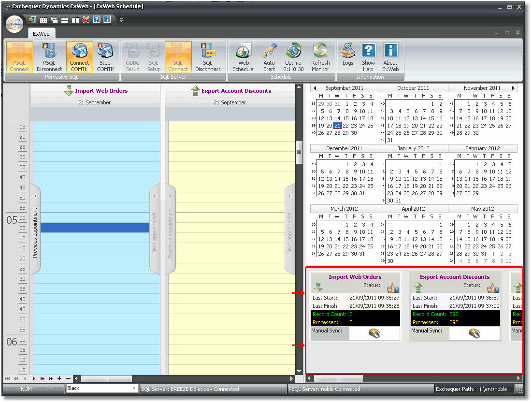532x403 pixels.
Task: Jump to last record in schedule navigator
Action: pyautogui.click(x=51, y=378)
